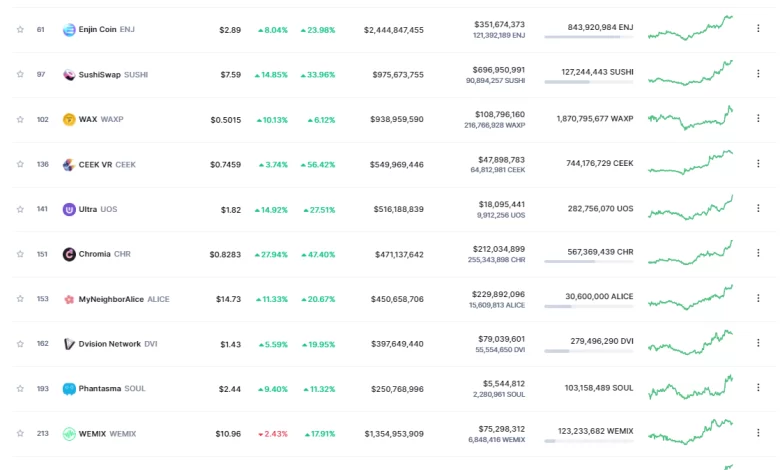
Task: Click the WAX coin logo icon
Action: click(69, 120)
